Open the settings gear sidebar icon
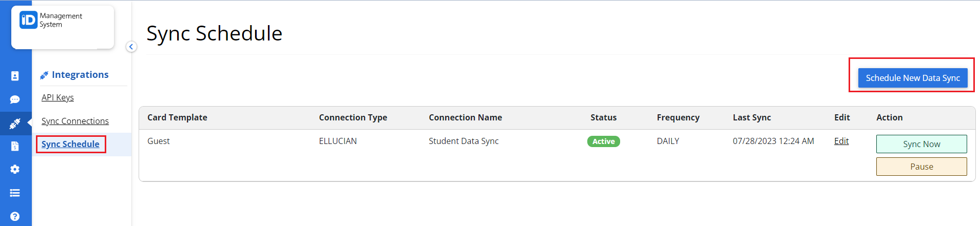980x226 pixels. (x=15, y=169)
